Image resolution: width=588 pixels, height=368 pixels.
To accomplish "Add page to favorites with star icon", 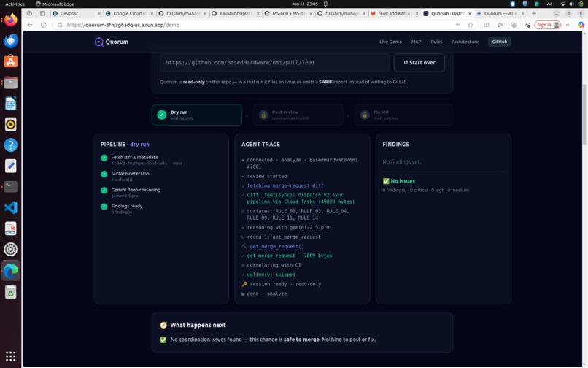I will [471, 25].
